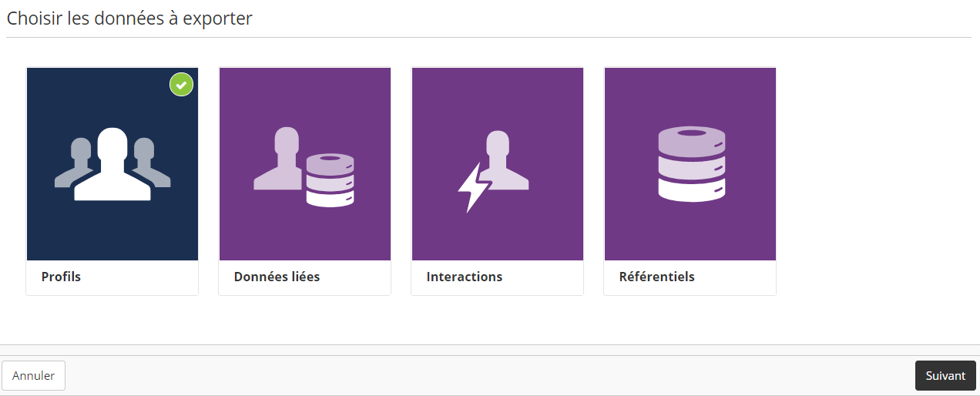Viewport: 980px width, 396px height.
Task: Click the "Référentiels" tile label
Action: [x=656, y=277]
